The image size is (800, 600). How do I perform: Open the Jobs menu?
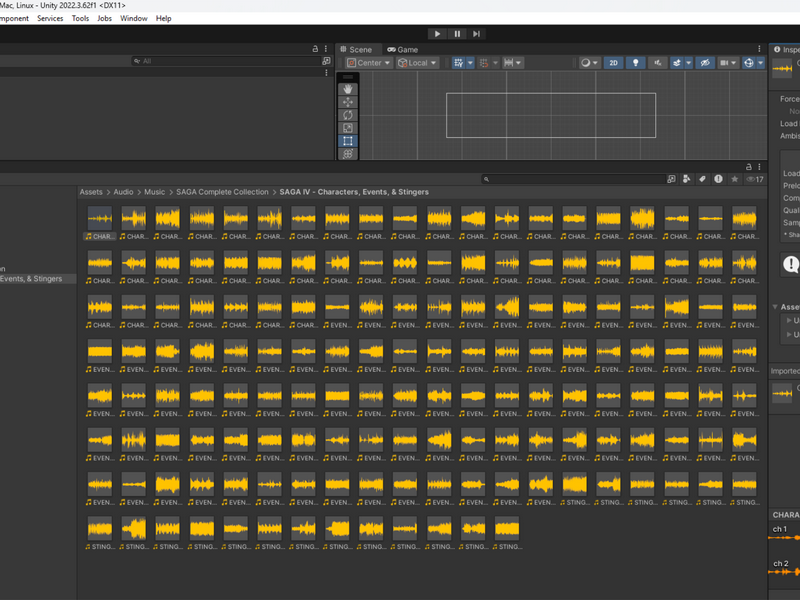(104, 18)
